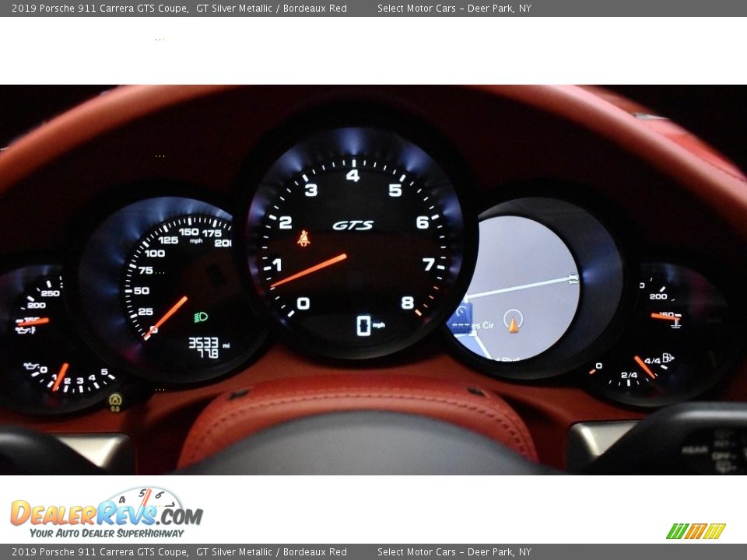747x560 pixels.
Task: Click the '250' oil temperature marking
Action: [x=50, y=293]
